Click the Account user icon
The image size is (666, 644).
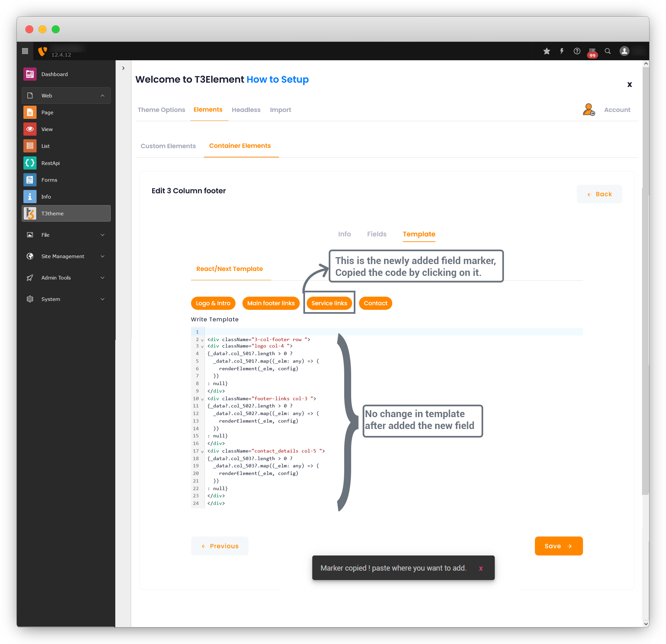click(589, 110)
